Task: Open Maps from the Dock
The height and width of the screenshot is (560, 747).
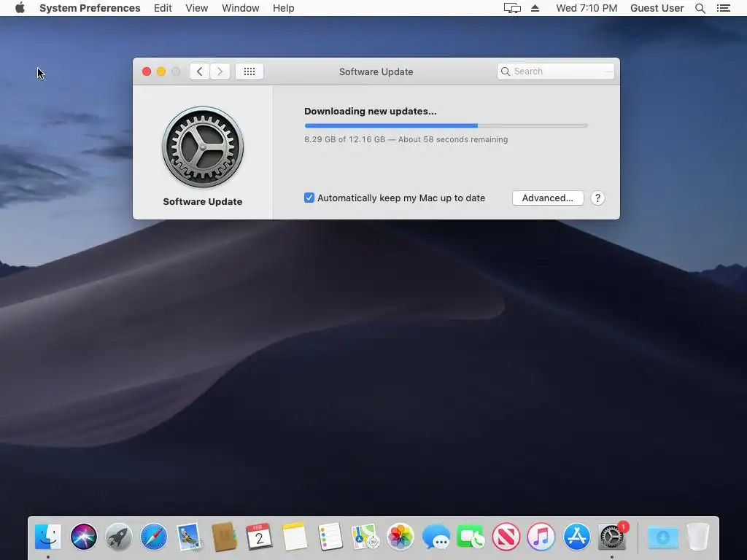Action: tap(365, 537)
